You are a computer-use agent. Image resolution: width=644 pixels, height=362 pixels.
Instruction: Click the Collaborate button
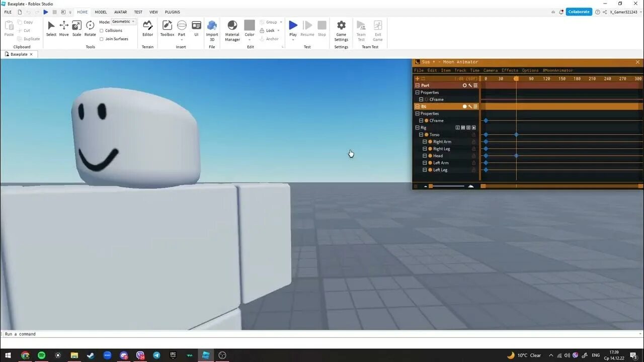579,12
